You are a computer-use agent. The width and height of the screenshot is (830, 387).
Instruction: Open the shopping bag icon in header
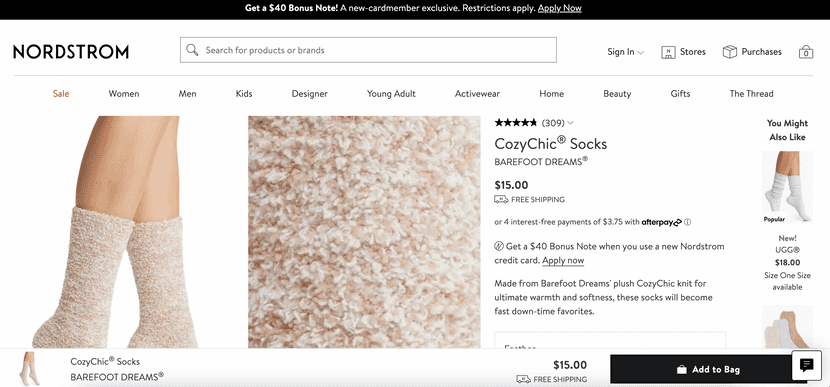pyautogui.click(x=806, y=51)
